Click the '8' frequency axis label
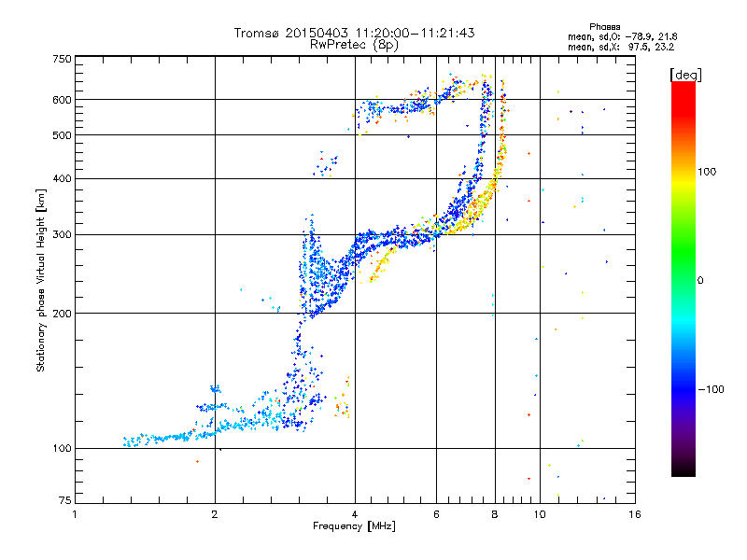The height and width of the screenshot is (560, 747). [x=495, y=514]
